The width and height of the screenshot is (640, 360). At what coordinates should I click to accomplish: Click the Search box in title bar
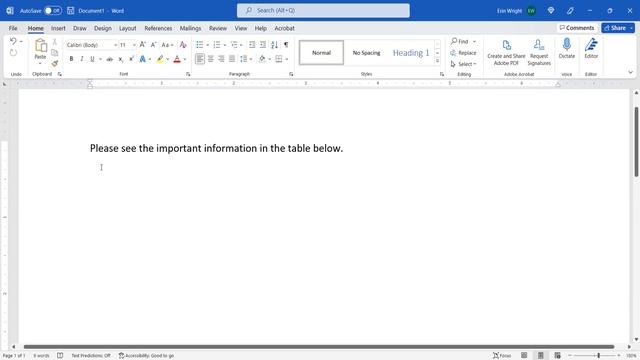click(323, 11)
